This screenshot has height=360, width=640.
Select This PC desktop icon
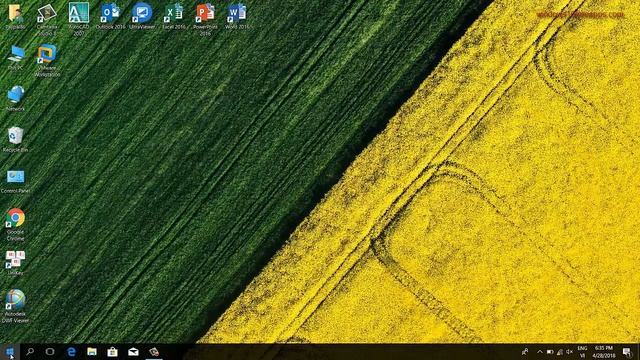pos(15,58)
